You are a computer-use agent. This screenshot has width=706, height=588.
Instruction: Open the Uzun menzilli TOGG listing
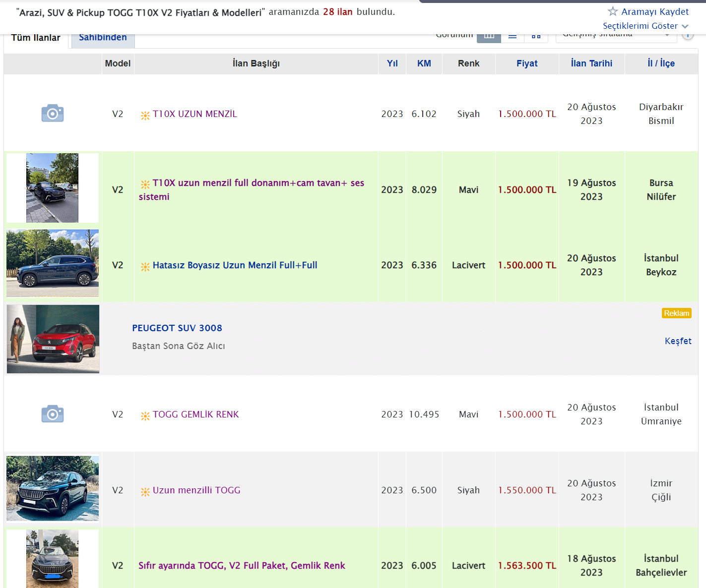click(x=196, y=490)
